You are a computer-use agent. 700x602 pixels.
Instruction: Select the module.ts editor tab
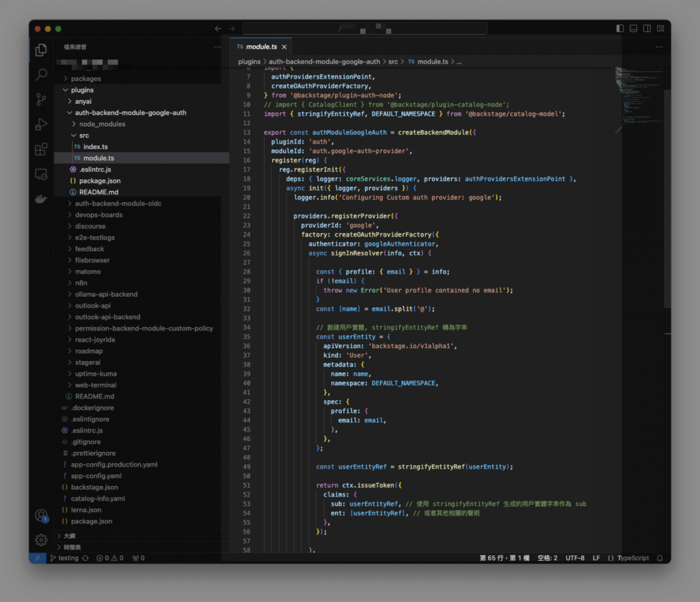tap(262, 47)
